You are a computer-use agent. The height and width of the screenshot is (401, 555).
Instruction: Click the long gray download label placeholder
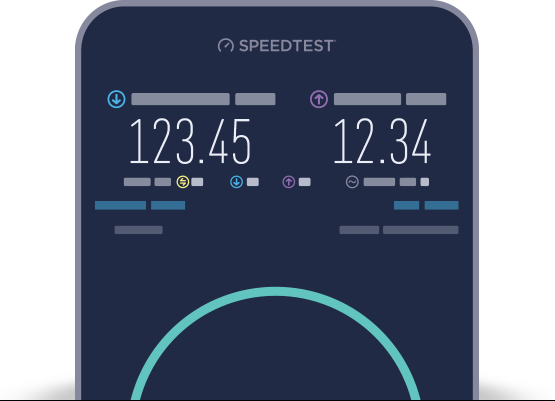pyautogui.click(x=181, y=99)
